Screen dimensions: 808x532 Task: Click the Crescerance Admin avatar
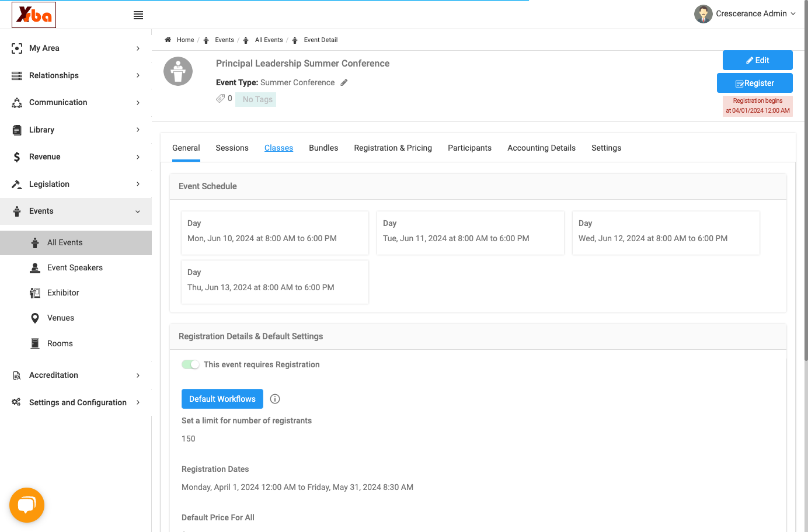[703, 14]
